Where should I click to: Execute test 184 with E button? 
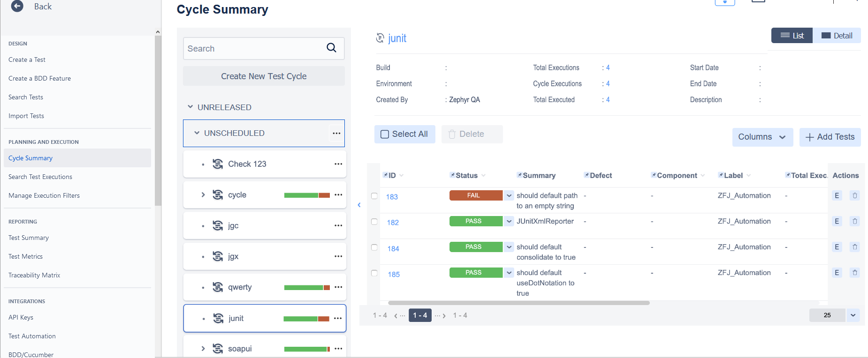837,247
